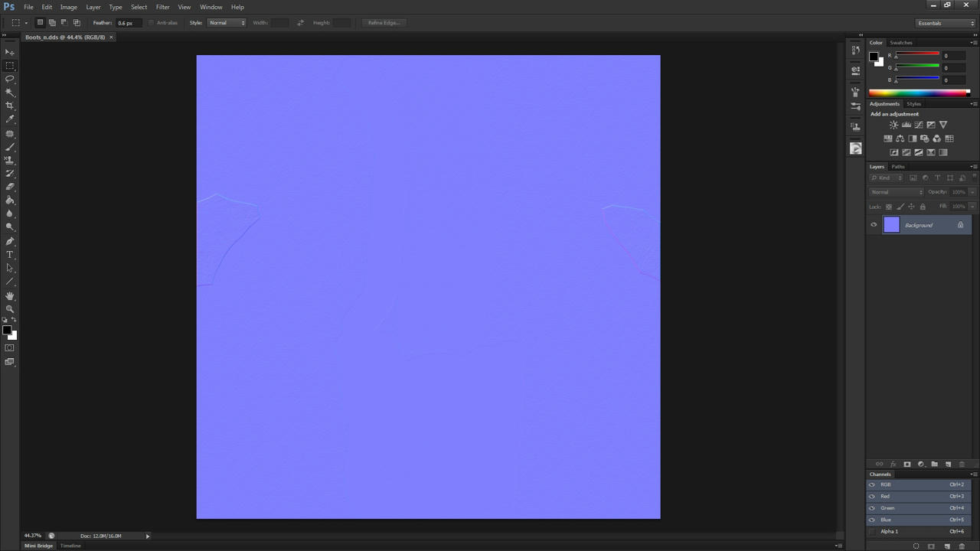
Task: Select the Hand tool
Action: click(x=10, y=296)
